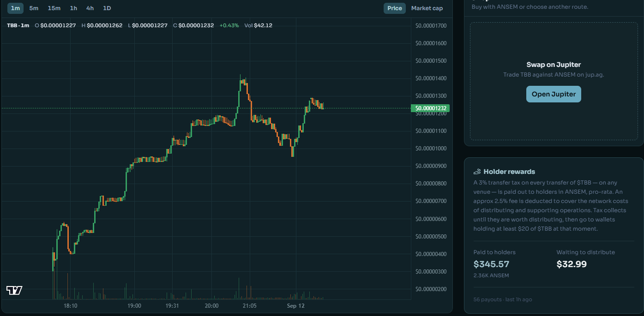644x316 pixels.
Task: Click the $0.00001000 price axis label
Action: tap(431, 149)
